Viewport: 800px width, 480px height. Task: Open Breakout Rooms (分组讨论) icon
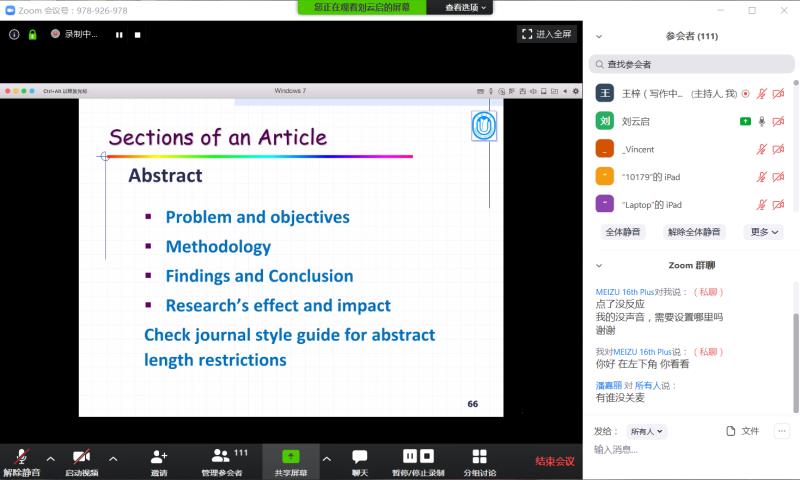point(479,460)
